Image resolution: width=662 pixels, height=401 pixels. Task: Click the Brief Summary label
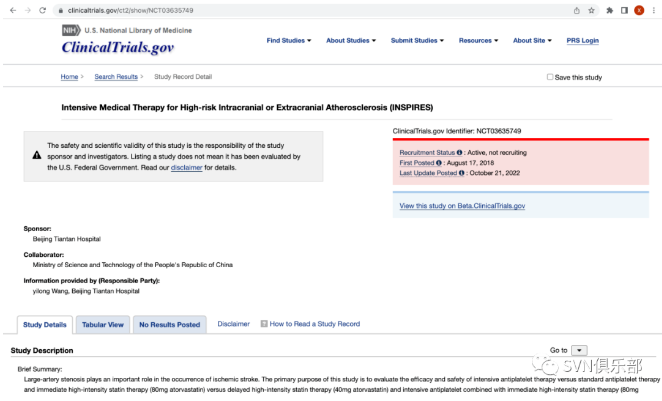click(x=40, y=369)
